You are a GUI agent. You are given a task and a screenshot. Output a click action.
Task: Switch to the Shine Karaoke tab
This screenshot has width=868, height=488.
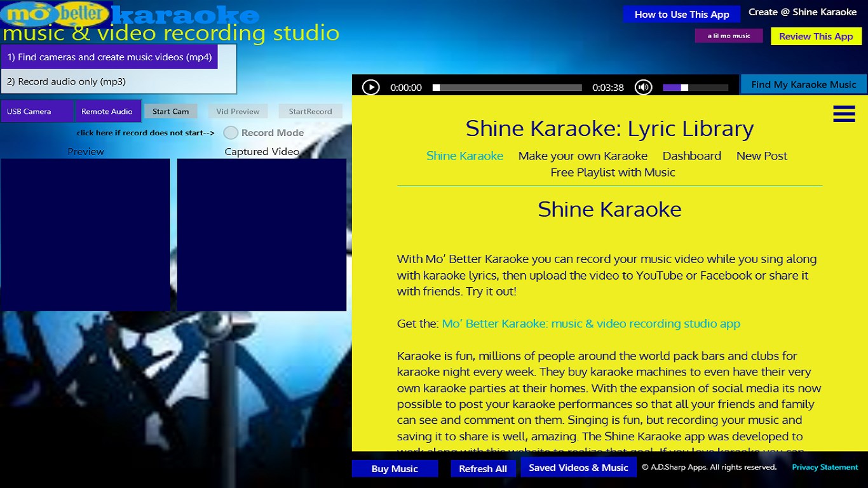coord(465,156)
